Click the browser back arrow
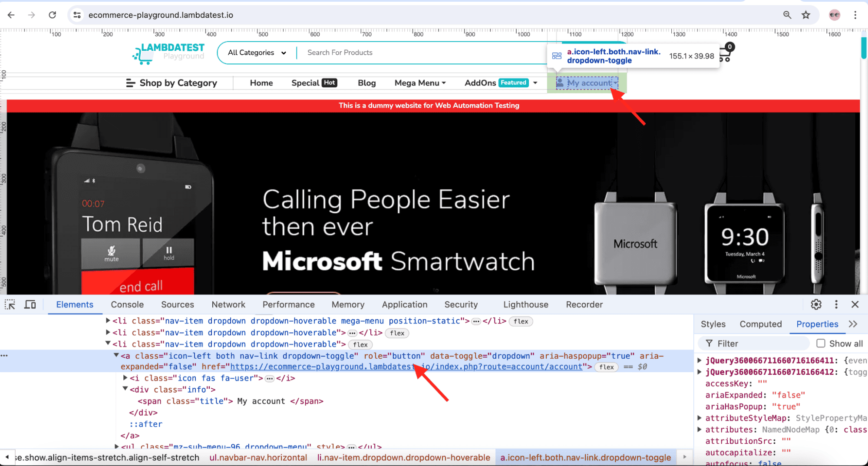 (x=11, y=15)
